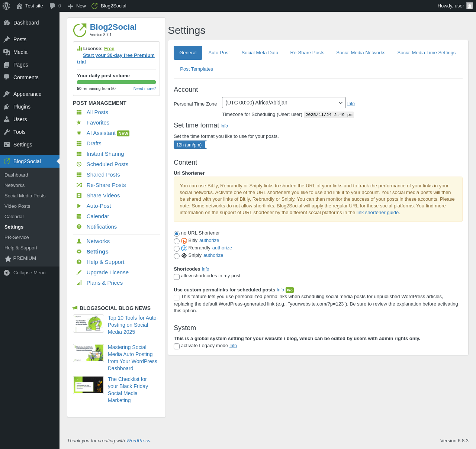Enable the activate Legacy mode checkbox

click(x=177, y=346)
